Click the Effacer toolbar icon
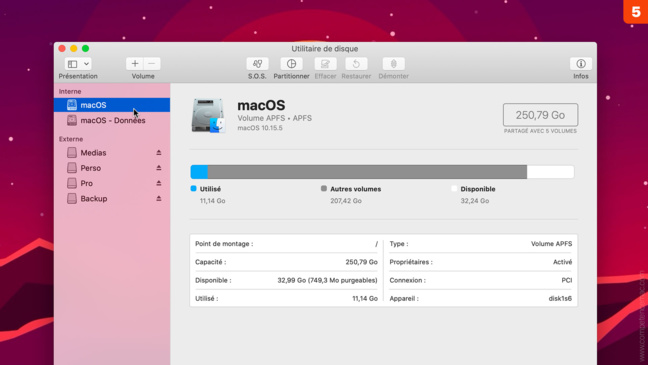 (x=325, y=64)
